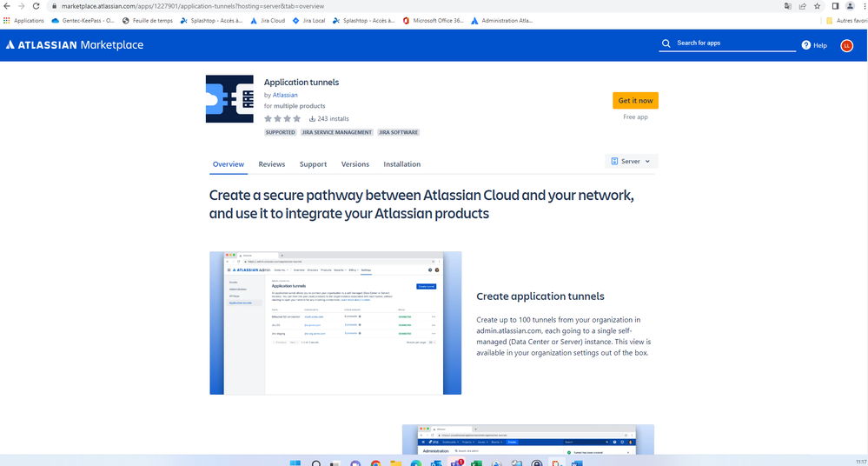The width and height of the screenshot is (868, 466).
Task: Open Chrome from the taskbar
Action: pos(376,463)
